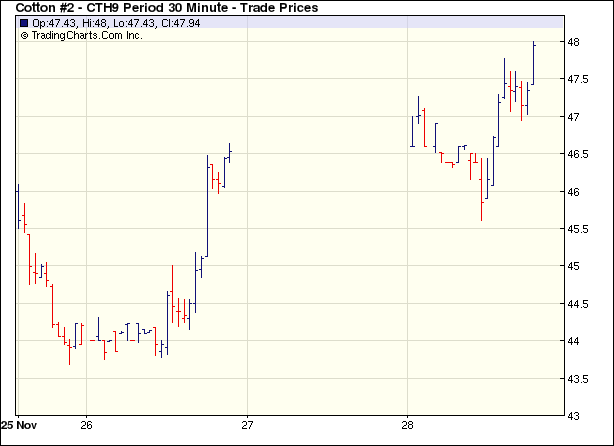Viewport: 614px width, 446px height.
Task: Click the last price bar reaching 48
Action: point(534,62)
